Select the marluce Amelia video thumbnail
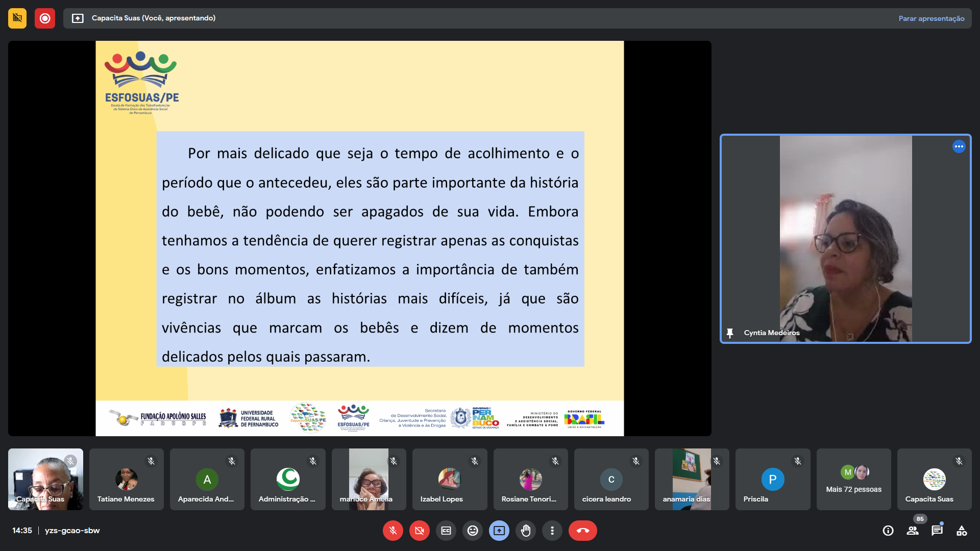 [x=369, y=479]
